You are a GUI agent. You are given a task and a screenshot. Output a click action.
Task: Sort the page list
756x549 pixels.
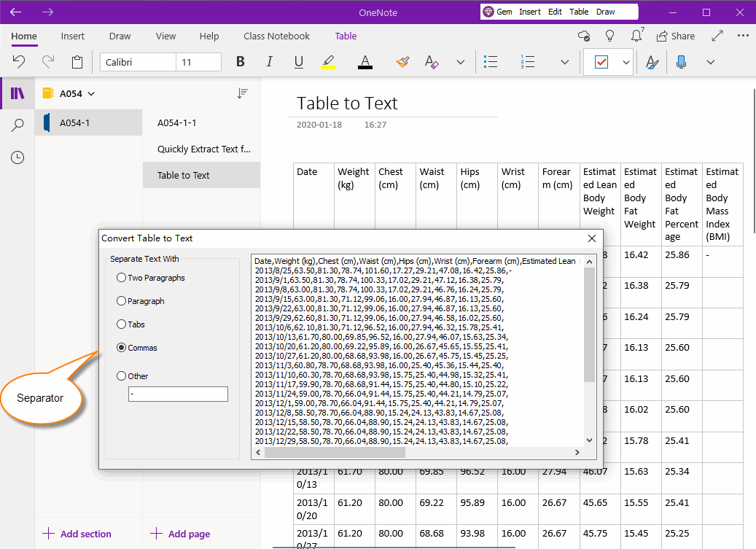243,93
